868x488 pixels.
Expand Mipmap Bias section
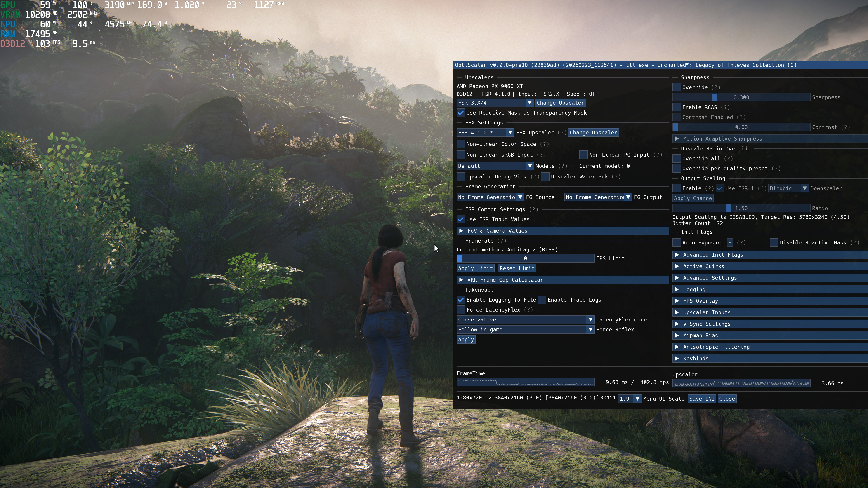[x=770, y=335]
